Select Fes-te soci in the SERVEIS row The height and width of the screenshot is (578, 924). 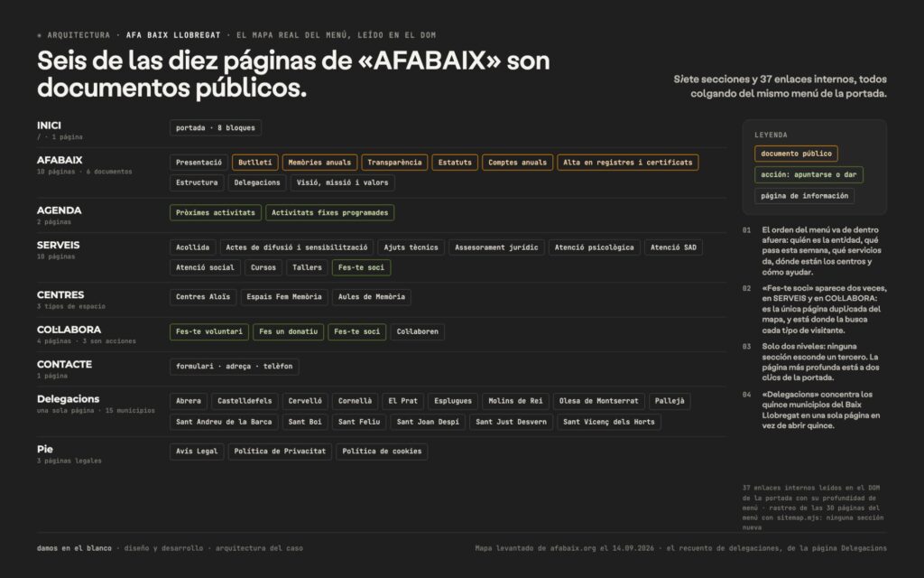coord(361,267)
